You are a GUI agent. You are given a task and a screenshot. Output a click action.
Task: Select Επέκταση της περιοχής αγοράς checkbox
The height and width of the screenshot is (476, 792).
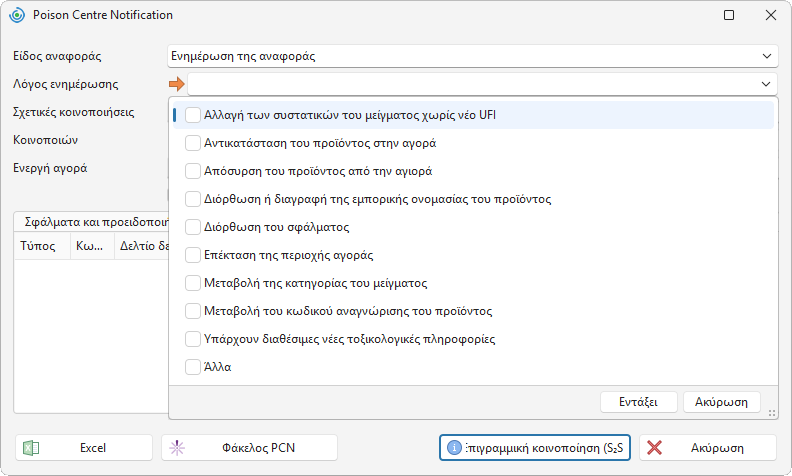click(193, 255)
